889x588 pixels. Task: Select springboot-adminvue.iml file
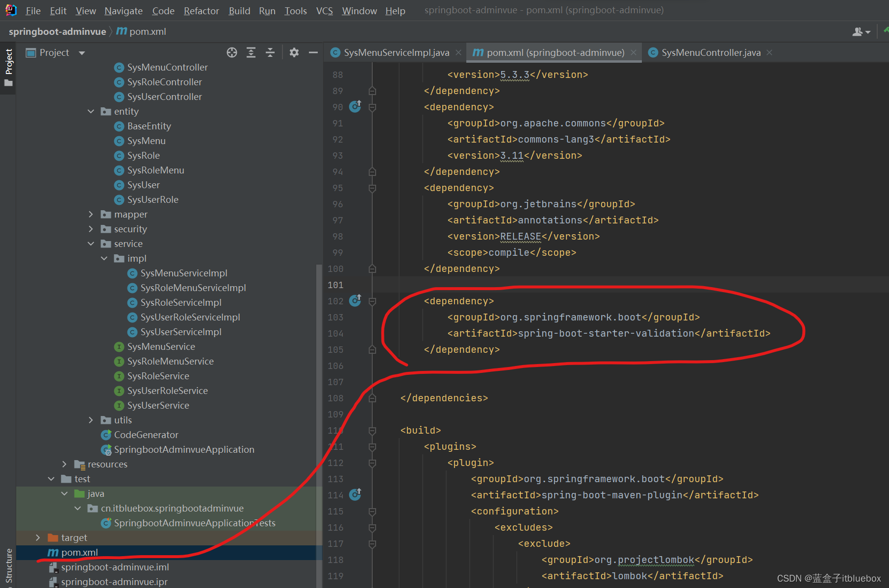point(115,567)
